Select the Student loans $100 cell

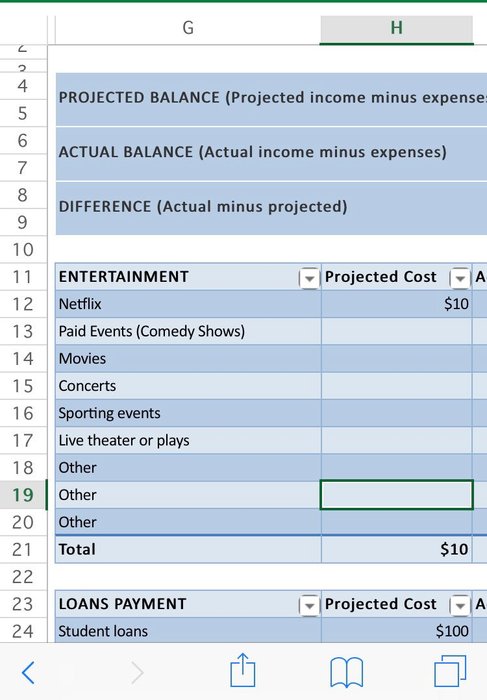tap(396, 630)
